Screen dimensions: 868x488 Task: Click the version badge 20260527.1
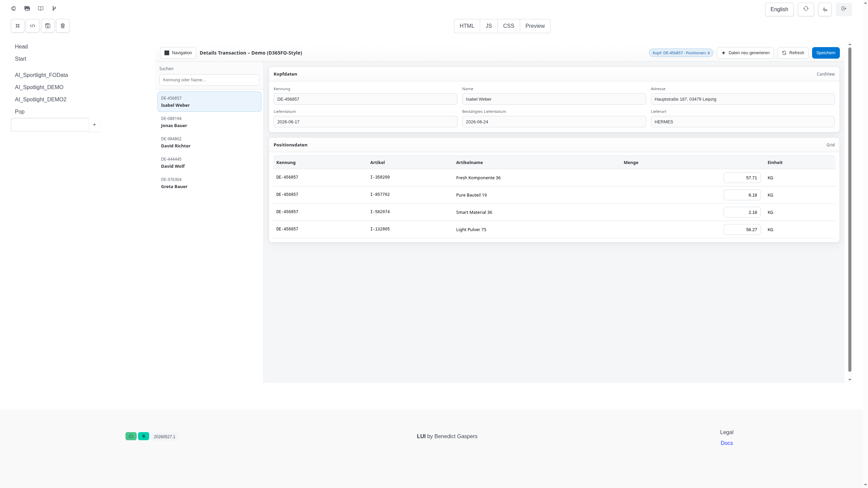point(164,436)
